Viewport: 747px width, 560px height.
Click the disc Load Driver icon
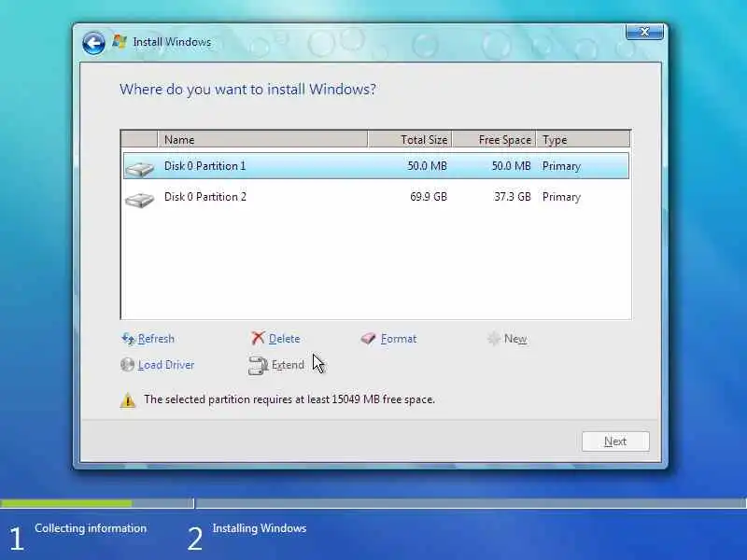point(127,365)
